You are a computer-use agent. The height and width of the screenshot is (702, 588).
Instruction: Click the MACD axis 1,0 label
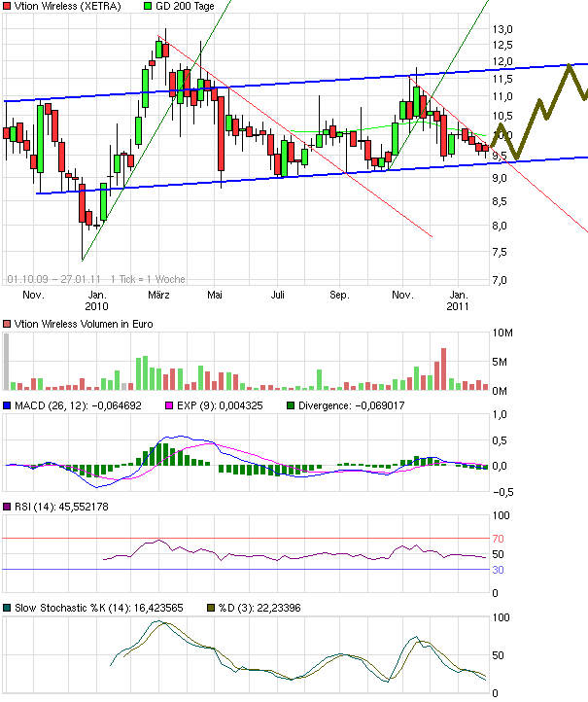[500, 414]
